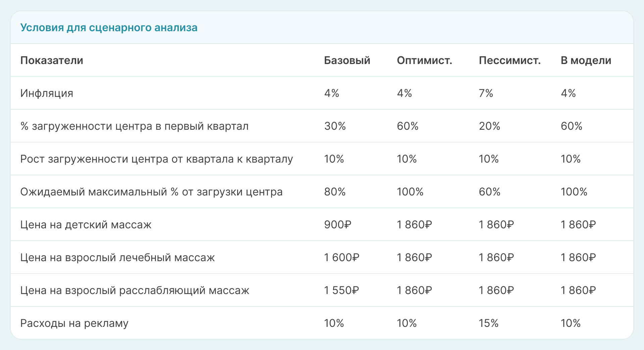Click the heading "Условия для сценарного анализа"
Viewport: 644px width, 350px height.
point(109,27)
